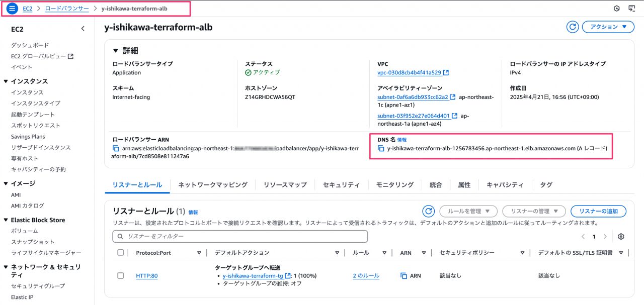Open セキュリティグループ in the sidebar
The height and width of the screenshot is (305, 644).
pos(38,286)
